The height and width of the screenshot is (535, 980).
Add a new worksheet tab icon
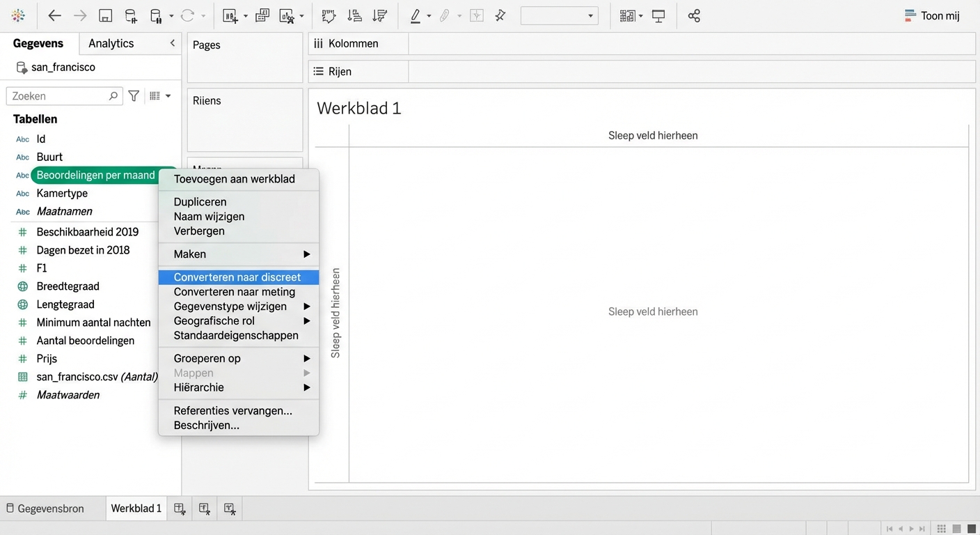(180, 509)
